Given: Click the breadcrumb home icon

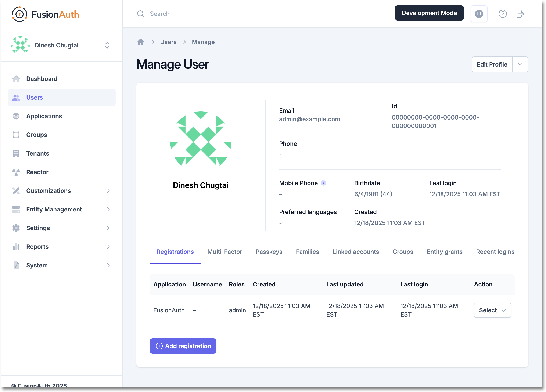Looking at the screenshot, I should point(141,42).
